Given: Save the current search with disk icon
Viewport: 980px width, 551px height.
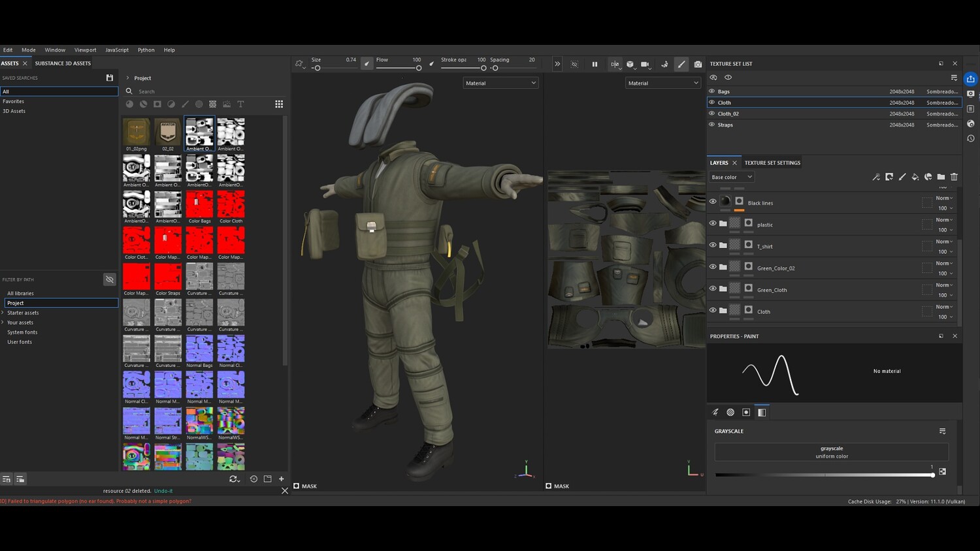Looking at the screenshot, I should [x=110, y=78].
